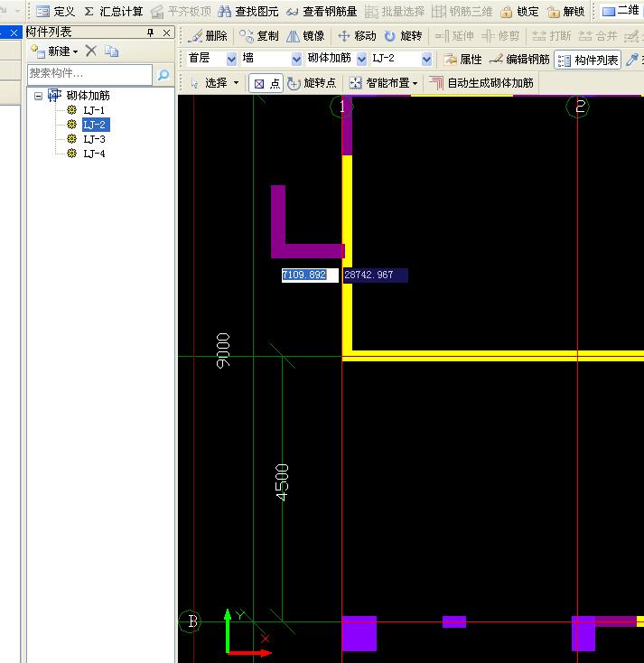644x663 pixels.
Task: Open 查找图元 find element tool
Action: point(248,12)
